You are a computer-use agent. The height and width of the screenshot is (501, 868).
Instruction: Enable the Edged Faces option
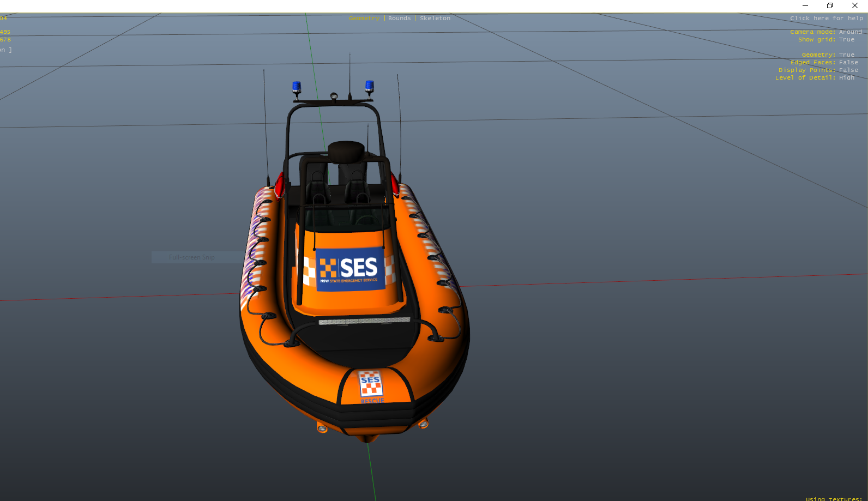pos(824,63)
